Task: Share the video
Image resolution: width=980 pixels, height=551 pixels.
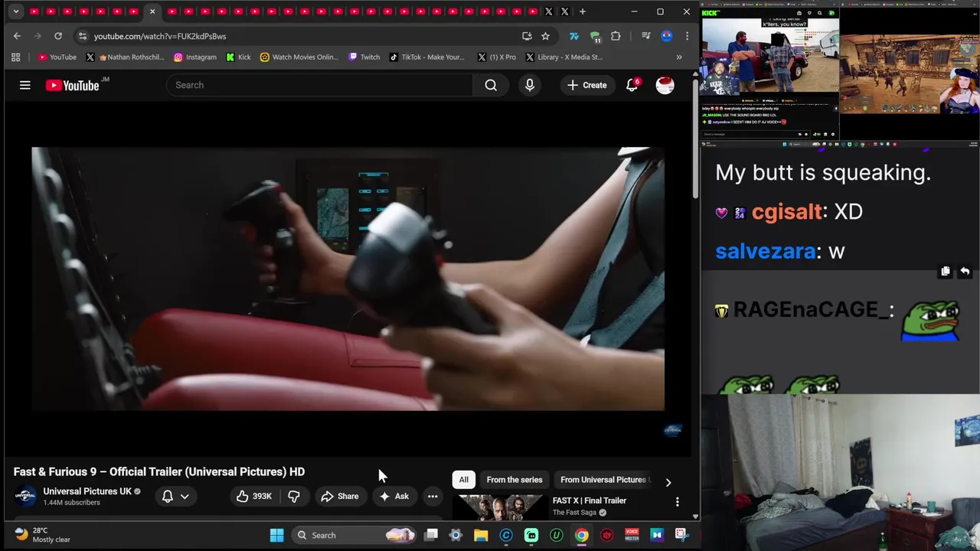Action: tap(340, 496)
